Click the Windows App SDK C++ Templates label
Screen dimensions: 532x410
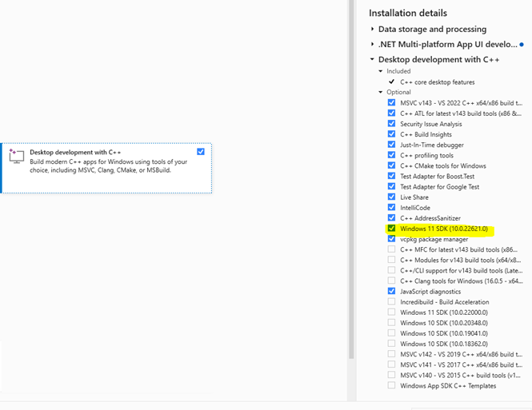pyautogui.click(x=448, y=385)
